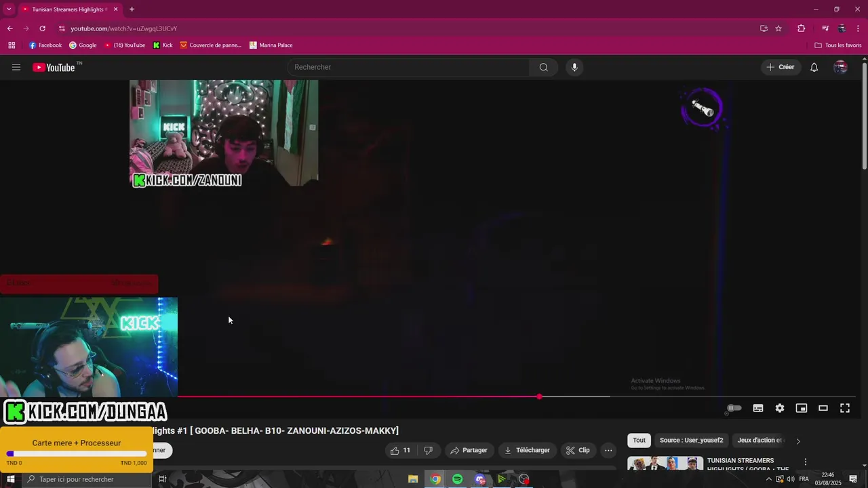Open (16) YouTube bookmark
This screenshot has width=868, height=488.
pos(125,45)
